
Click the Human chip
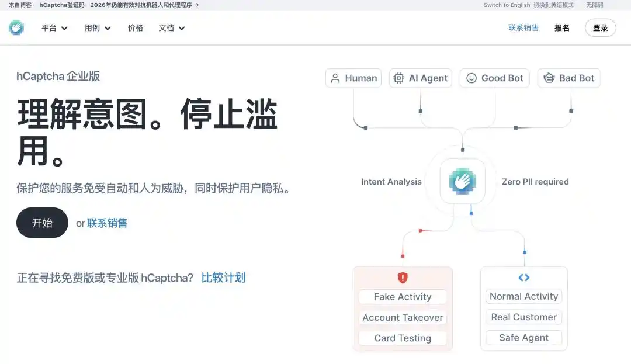pos(353,78)
